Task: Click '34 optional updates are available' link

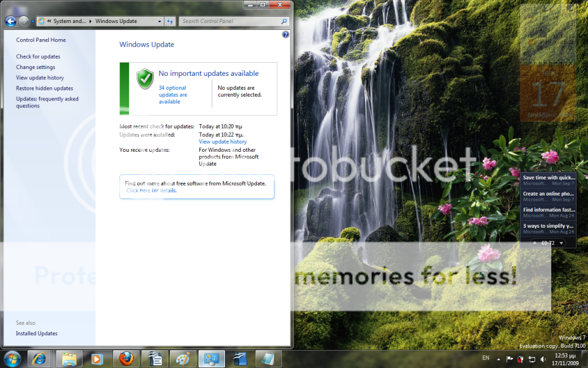Action: point(173,95)
